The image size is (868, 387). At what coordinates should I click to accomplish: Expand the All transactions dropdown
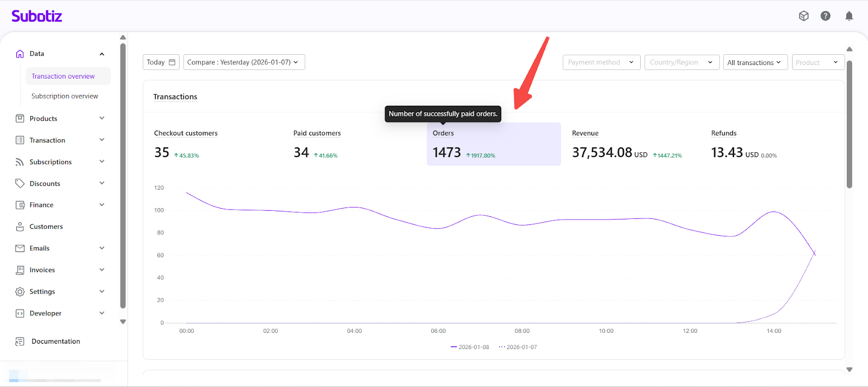click(x=755, y=62)
